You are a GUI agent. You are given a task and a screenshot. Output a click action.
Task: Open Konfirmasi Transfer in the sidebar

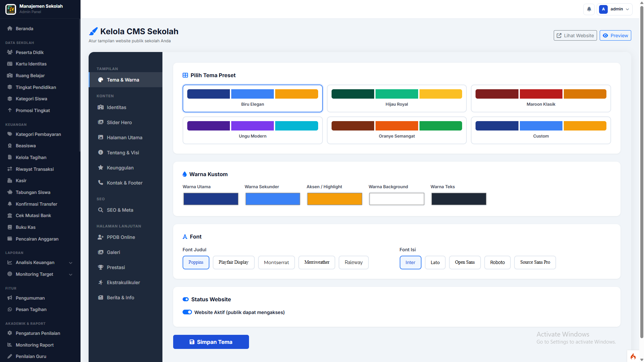(x=40, y=204)
